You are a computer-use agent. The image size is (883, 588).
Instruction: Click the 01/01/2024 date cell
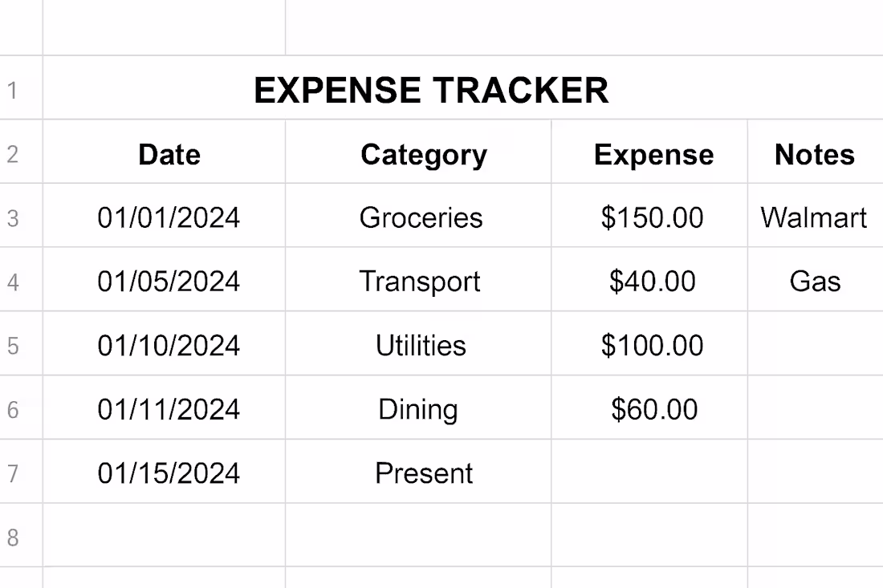pos(169,217)
